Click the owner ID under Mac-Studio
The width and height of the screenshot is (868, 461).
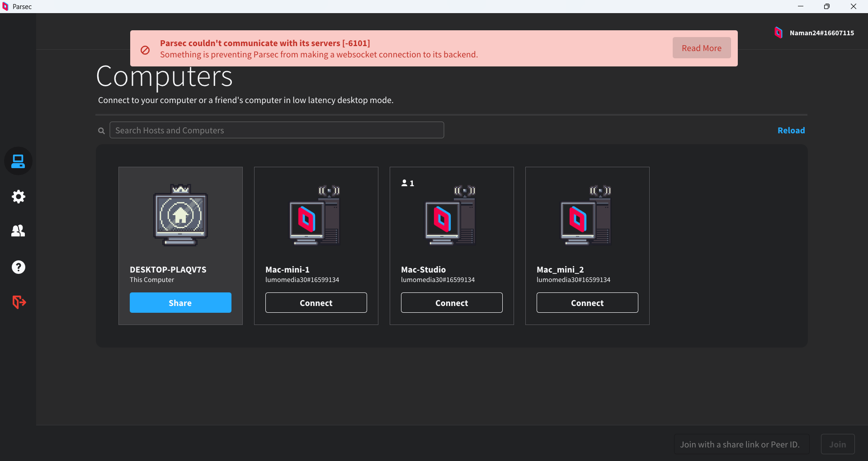(x=438, y=280)
